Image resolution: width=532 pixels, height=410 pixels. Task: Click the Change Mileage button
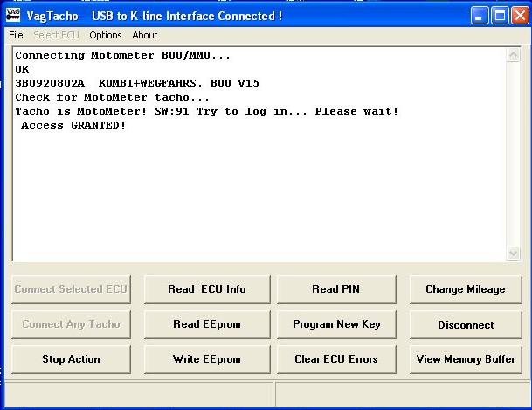pos(466,289)
